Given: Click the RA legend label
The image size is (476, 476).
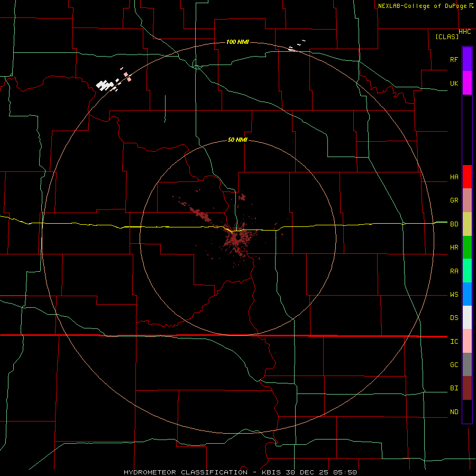Looking at the screenshot, I should tap(454, 271).
